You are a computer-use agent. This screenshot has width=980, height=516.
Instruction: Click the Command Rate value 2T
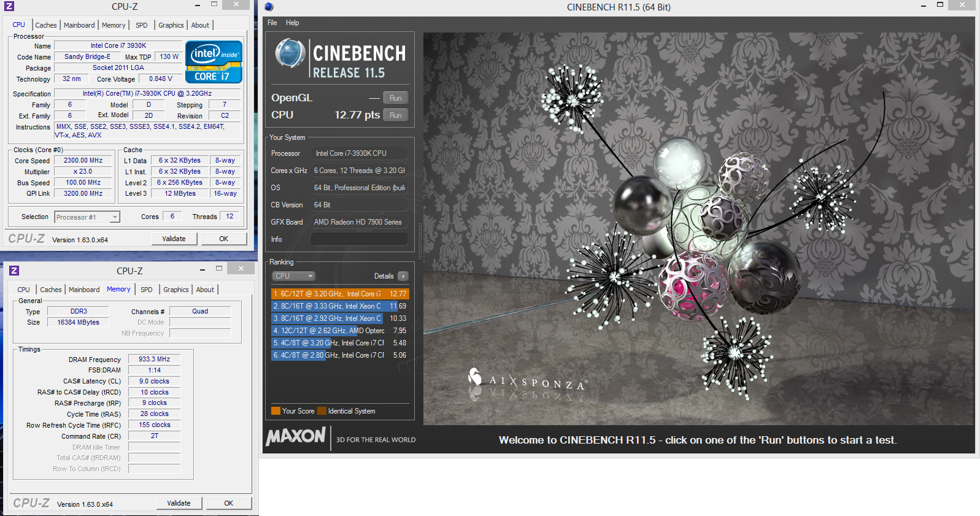tap(154, 436)
